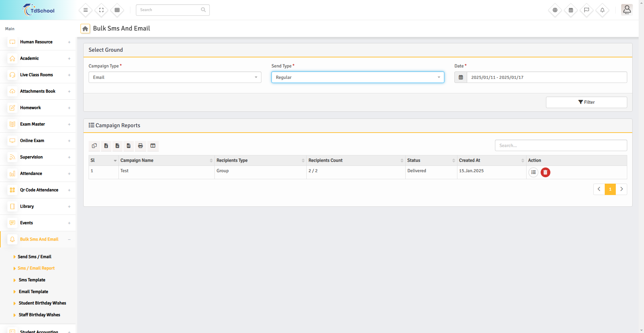Export the campaign table to Excel
Screen dimensions: 644x333
[106, 146]
